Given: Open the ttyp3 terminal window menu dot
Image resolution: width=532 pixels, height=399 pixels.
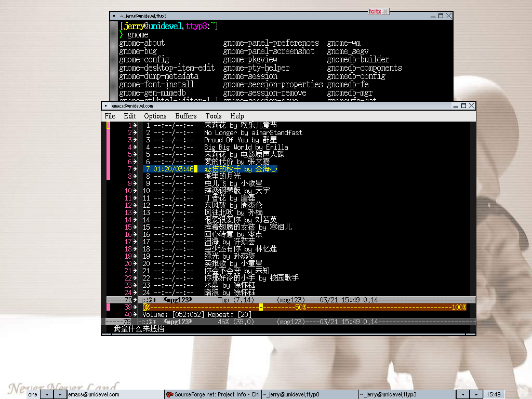Looking at the screenshot, I should coord(114,16).
